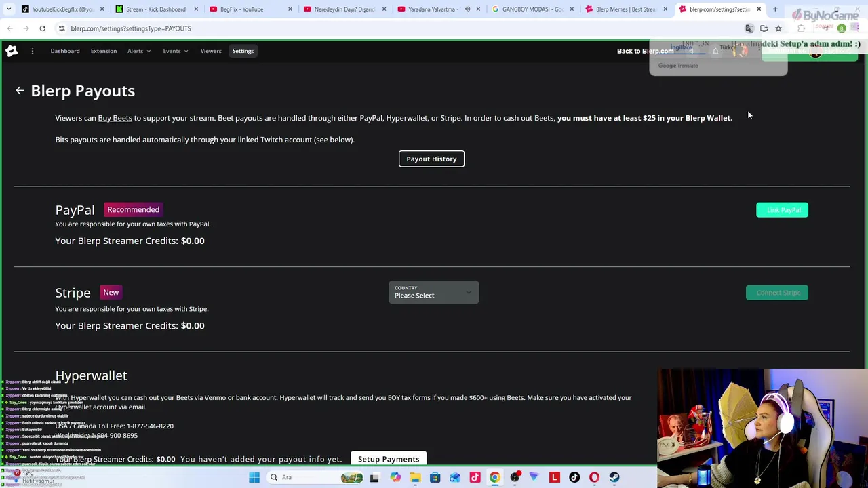Click the PayPal Recommended badge
868x488 pixels.
[133, 209]
